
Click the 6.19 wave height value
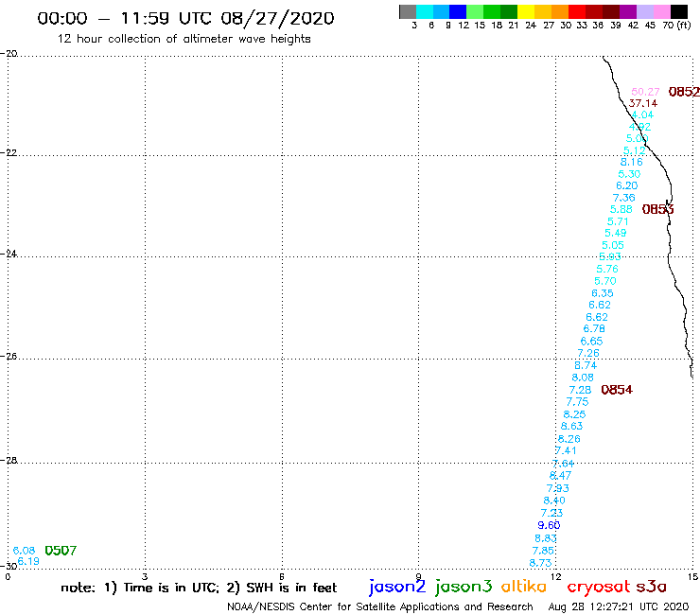point(28,561)
